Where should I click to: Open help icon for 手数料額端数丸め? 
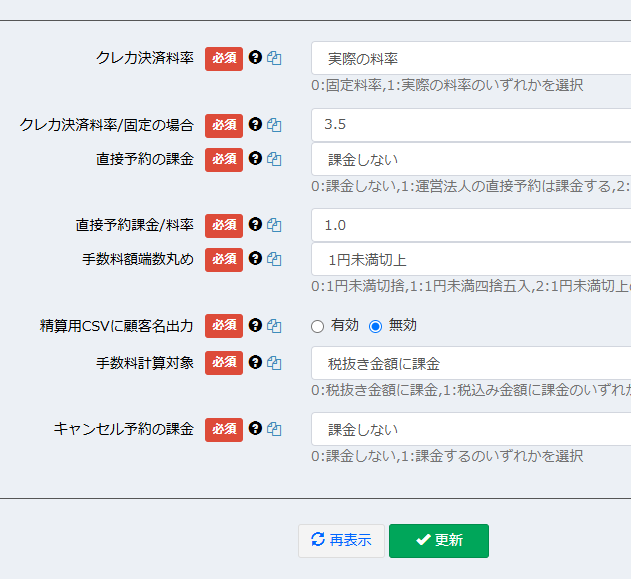coord(255,258)
